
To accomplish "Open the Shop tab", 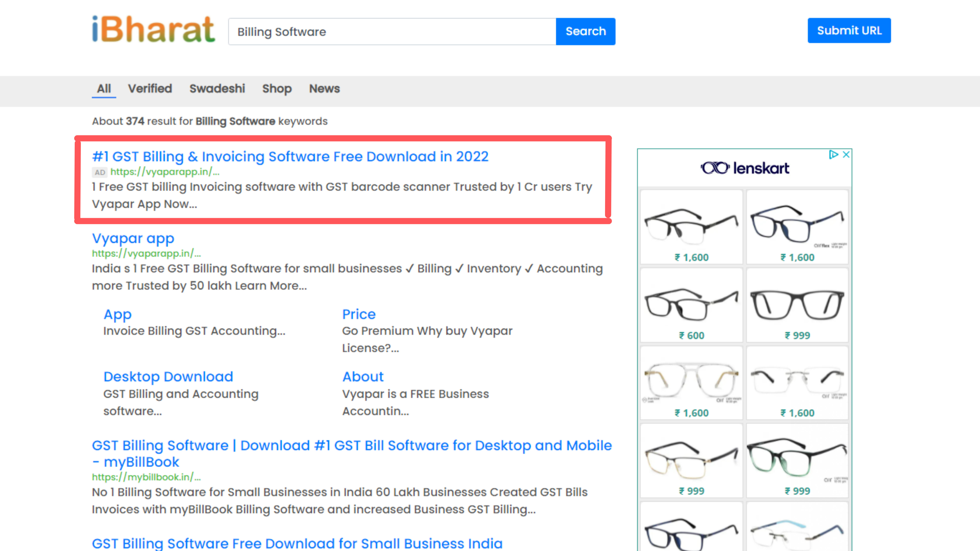I will [x=277, y=89].
